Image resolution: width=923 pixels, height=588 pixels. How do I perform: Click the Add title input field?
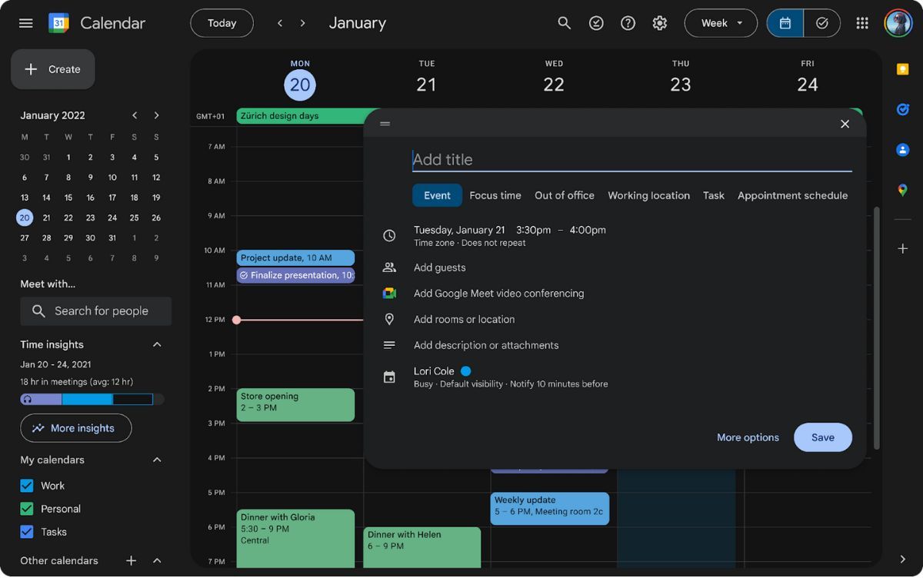click(x=631, y=160)
